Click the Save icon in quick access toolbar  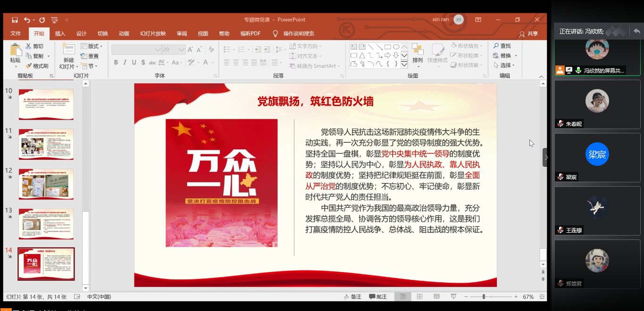coord(15,20)
